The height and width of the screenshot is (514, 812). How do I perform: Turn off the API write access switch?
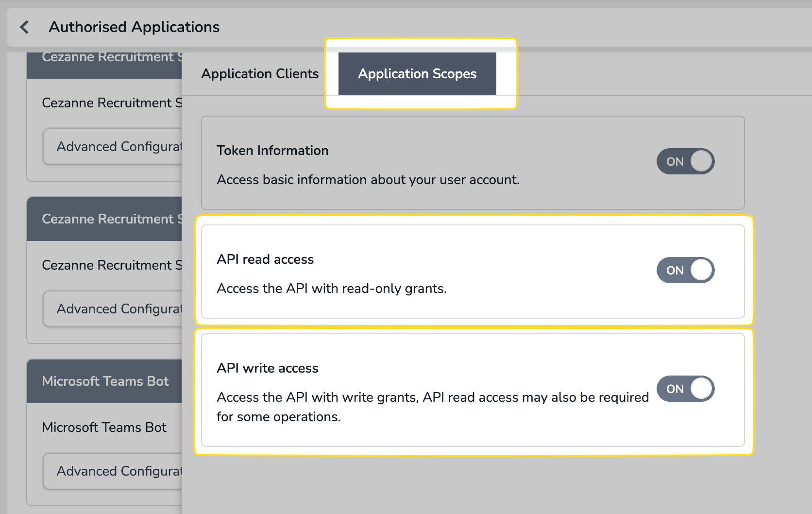coord(685,389)
